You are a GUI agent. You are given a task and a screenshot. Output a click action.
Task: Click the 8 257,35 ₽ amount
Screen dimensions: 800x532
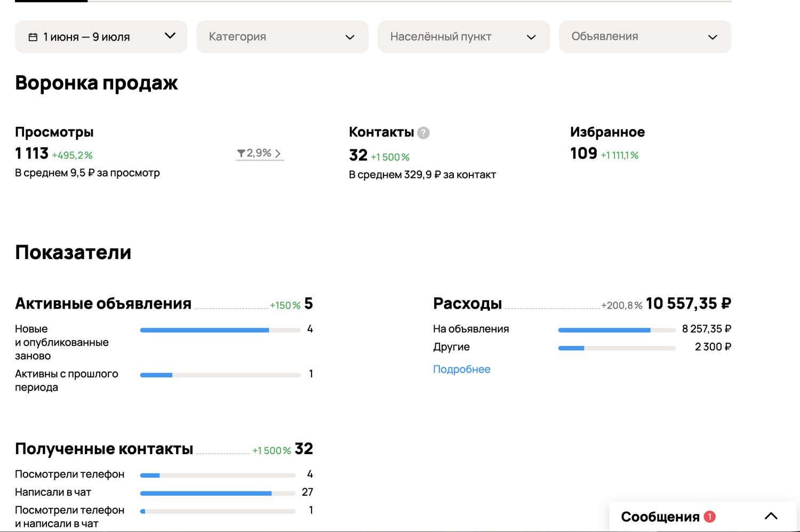click(x=707, y=329)
